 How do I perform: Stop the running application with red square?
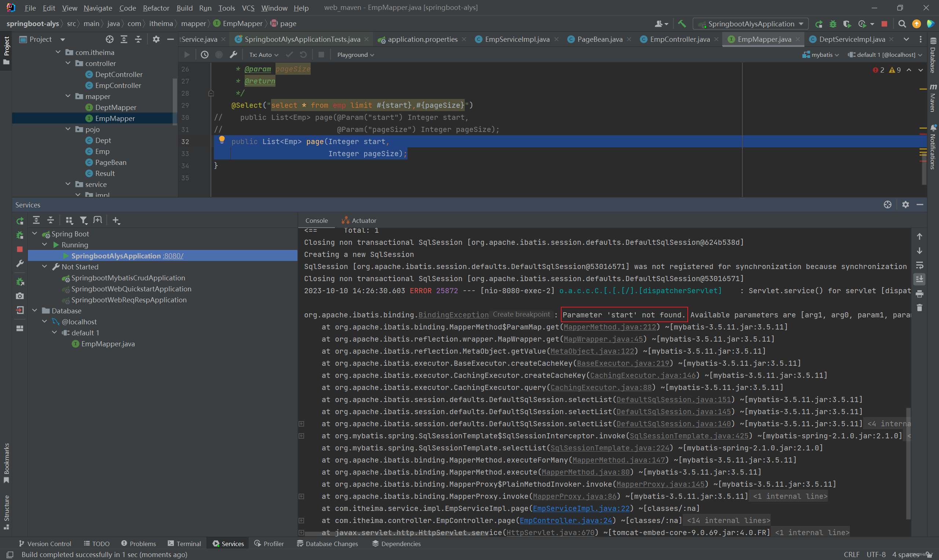tap(884, 24)
